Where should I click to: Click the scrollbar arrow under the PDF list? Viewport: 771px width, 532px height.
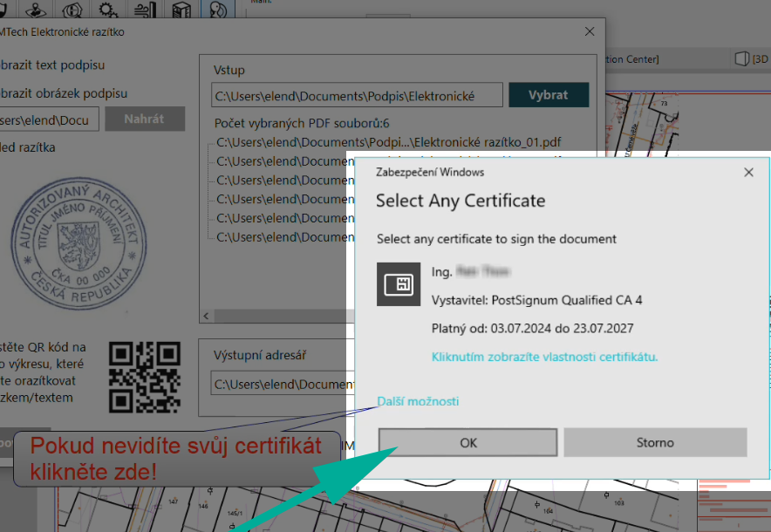pyautogui.click(x=205, y=316)
